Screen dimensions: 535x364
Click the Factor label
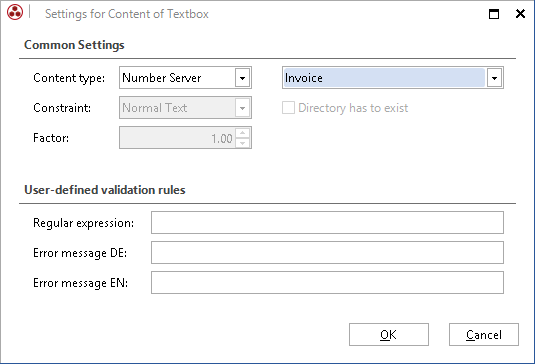(x=51, y=138)
